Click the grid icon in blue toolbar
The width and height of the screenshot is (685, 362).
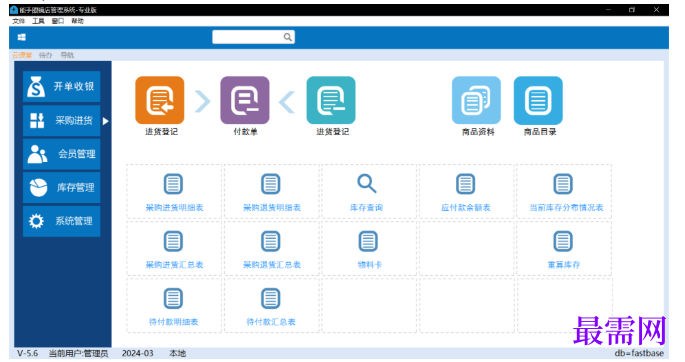point(21,38)
